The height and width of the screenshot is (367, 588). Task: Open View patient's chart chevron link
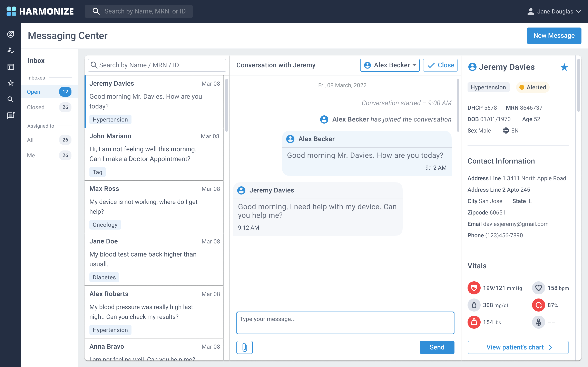tap(518, 347)
